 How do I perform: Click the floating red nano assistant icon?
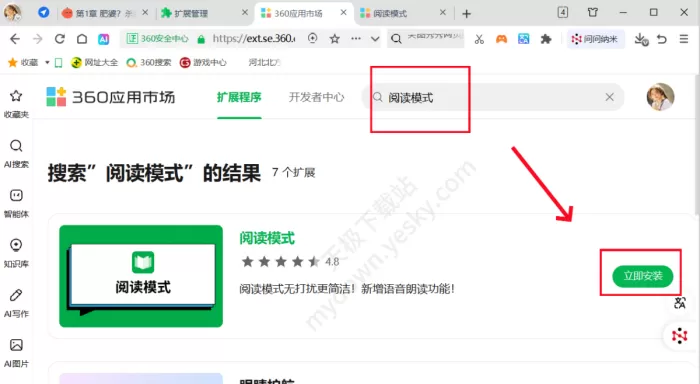(679, 335)
